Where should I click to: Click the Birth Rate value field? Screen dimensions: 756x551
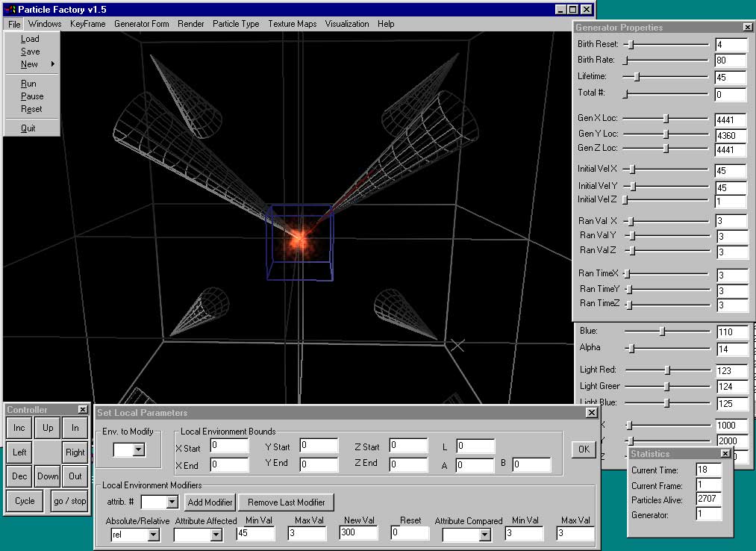tap(731, 60)
